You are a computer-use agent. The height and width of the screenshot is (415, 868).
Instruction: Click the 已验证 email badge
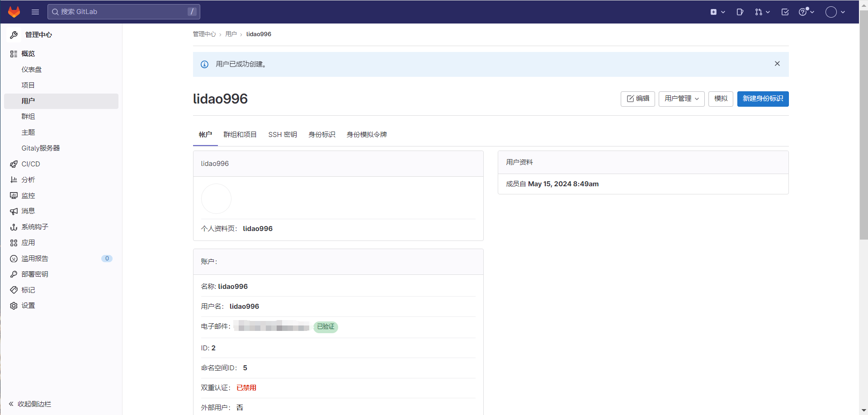325,327
